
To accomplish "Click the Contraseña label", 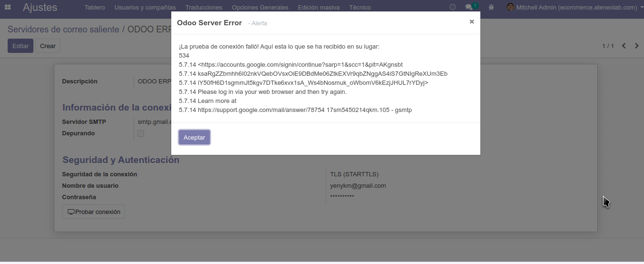I will click(x=79, y=197).
